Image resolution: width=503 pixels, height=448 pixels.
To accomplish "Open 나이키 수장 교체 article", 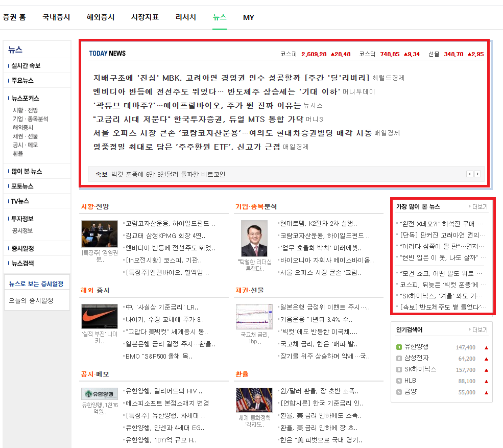I will (x=164, y=320).
